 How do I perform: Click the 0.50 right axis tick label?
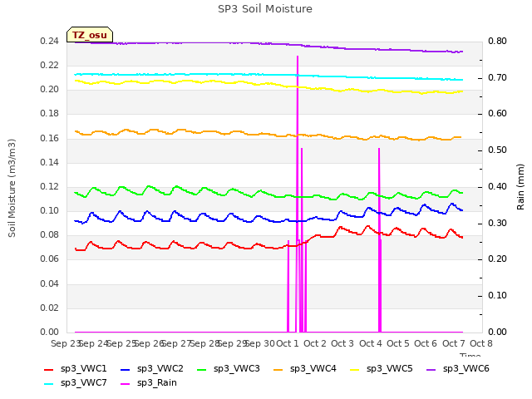(497, 150)
